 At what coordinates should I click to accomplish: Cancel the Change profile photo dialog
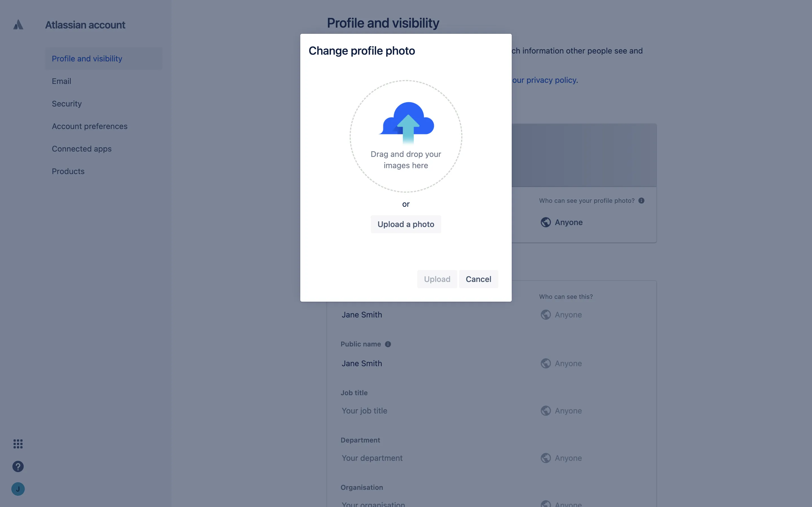pos(478,279)
